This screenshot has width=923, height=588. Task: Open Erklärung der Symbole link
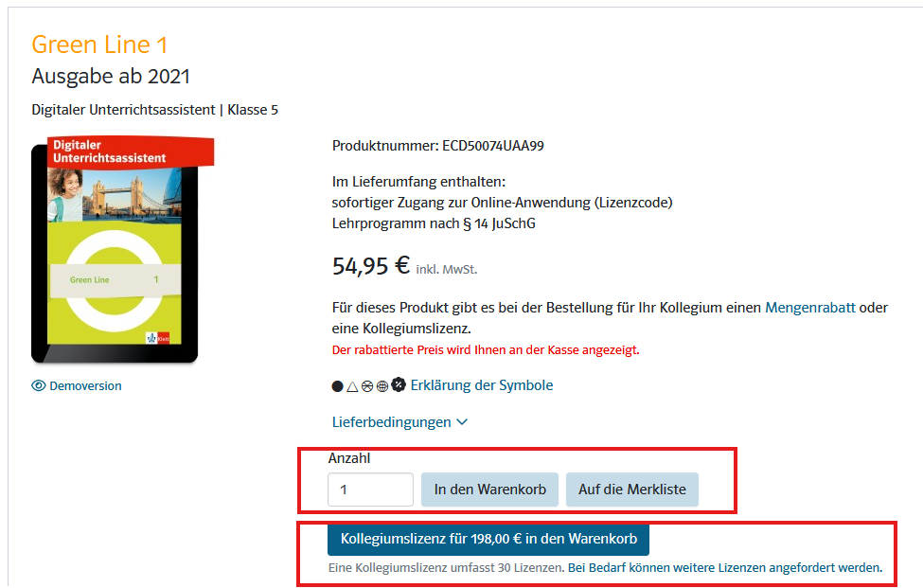(482, 385)
